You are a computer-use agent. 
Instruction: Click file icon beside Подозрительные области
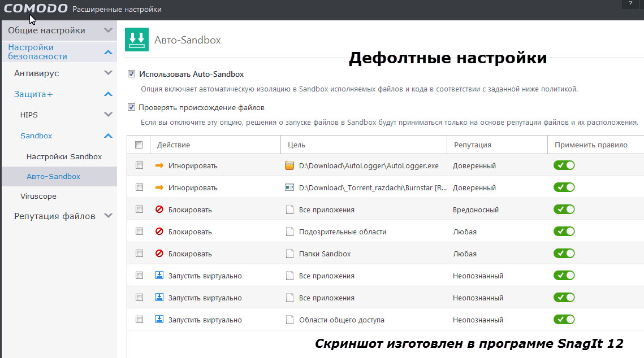point(289,232)
